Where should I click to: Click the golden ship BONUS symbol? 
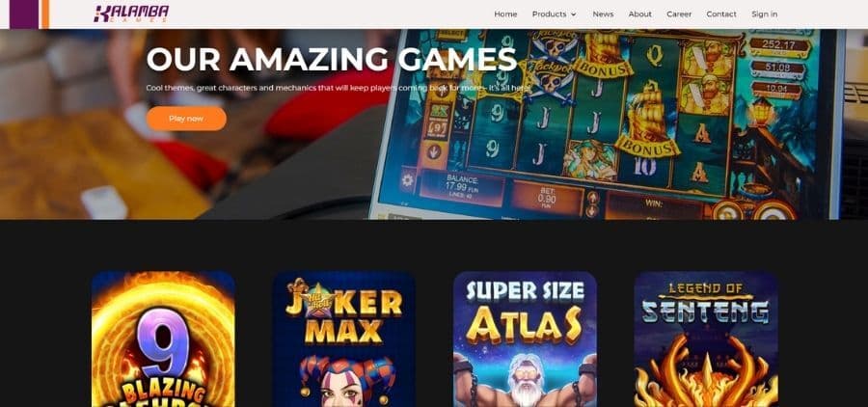[x=648, y=122]
